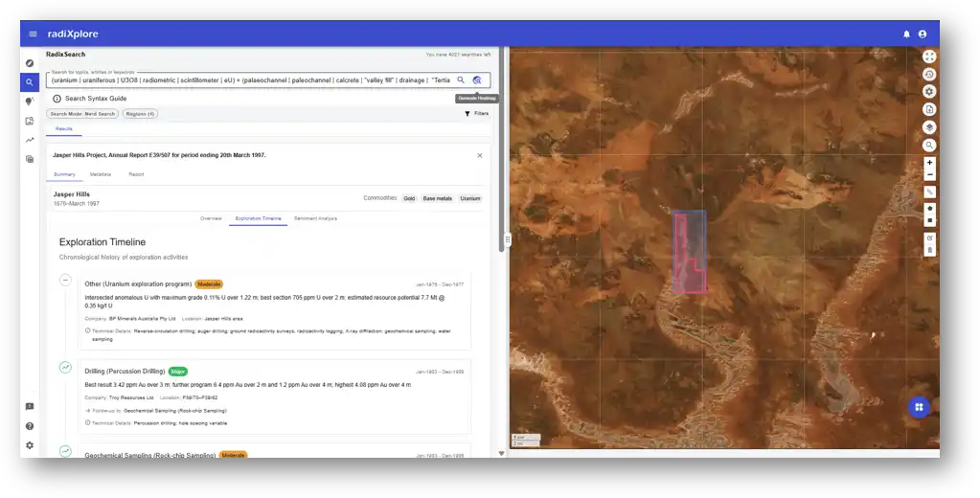Viewport: 980px width, 498px height.
Task: Expand the Filters panel
Action: (x=476, y=114)
